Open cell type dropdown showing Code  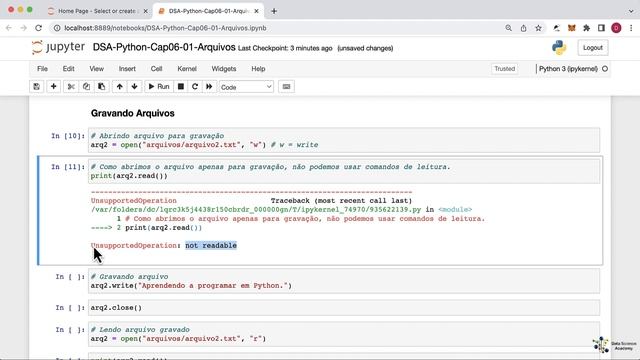pos(246,87)
